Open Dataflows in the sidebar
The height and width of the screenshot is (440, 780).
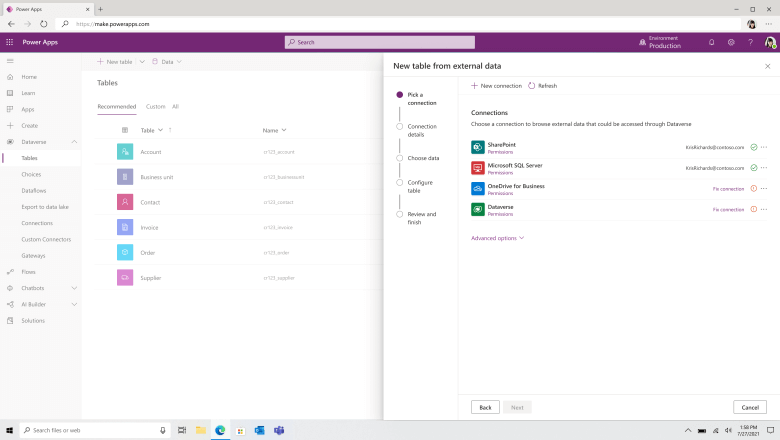34,190
